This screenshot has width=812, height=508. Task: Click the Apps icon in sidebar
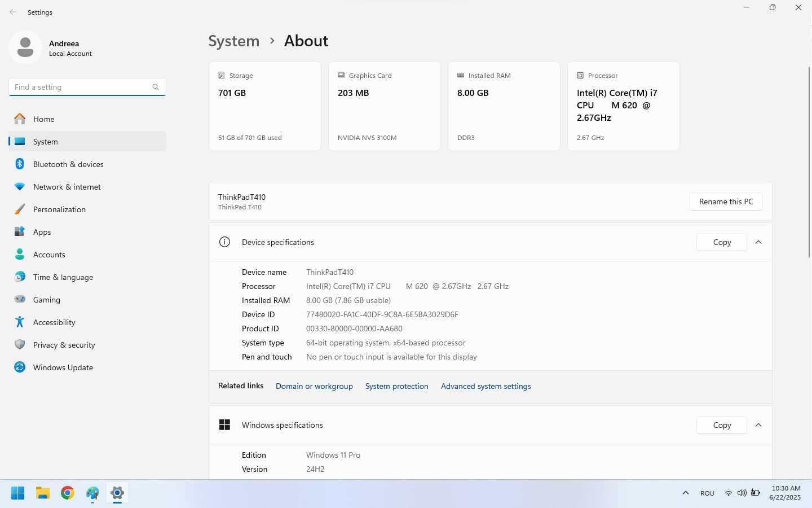(x=20, y=232)
